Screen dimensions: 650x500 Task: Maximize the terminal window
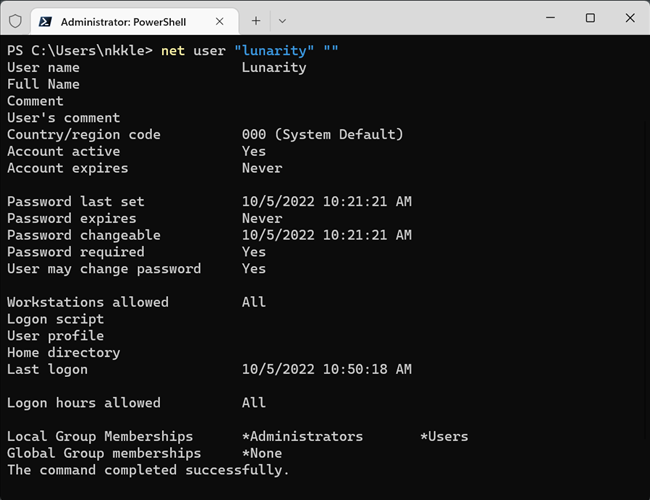(x=590, y=18)
